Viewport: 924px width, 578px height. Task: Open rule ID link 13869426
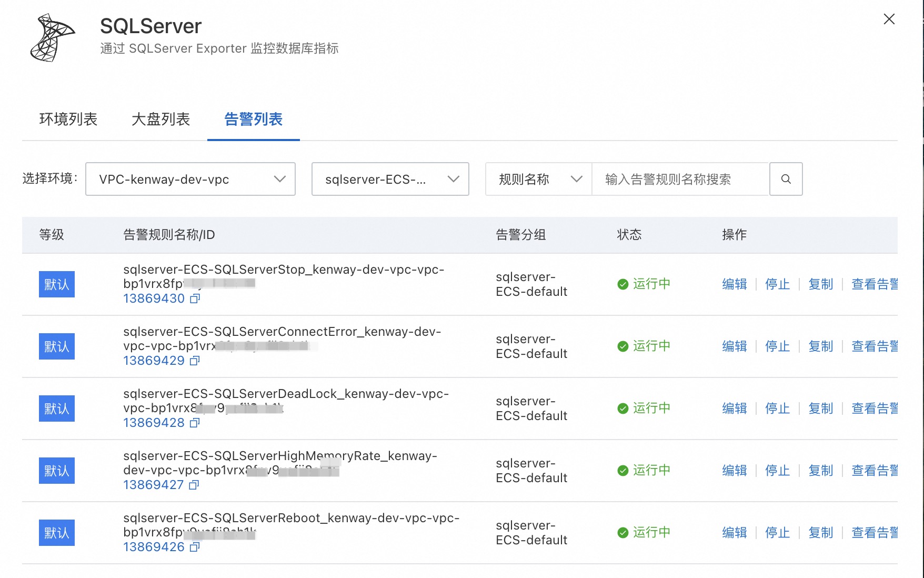coord(154,547)
